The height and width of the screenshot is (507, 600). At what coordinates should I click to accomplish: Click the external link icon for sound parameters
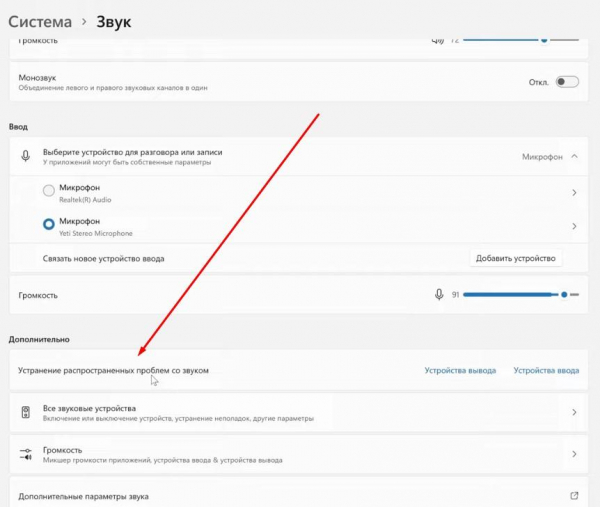(574, 496)
